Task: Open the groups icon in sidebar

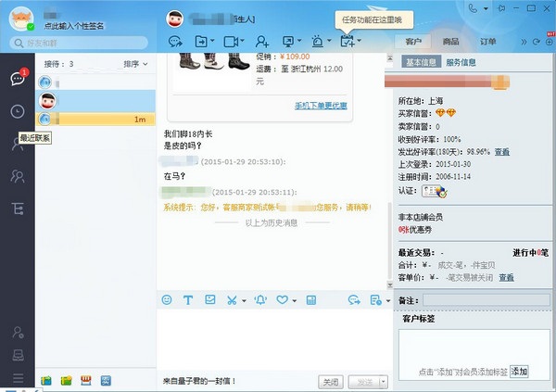Action: point(18,176)
